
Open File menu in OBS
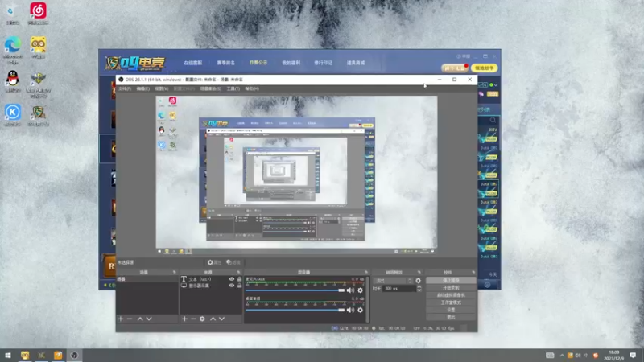click(125, 88)
